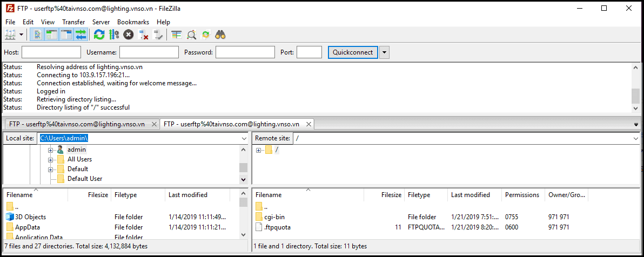This screenshot has height=257, width=644.
Task: Focus the Host input field
Action: point(51,52)
